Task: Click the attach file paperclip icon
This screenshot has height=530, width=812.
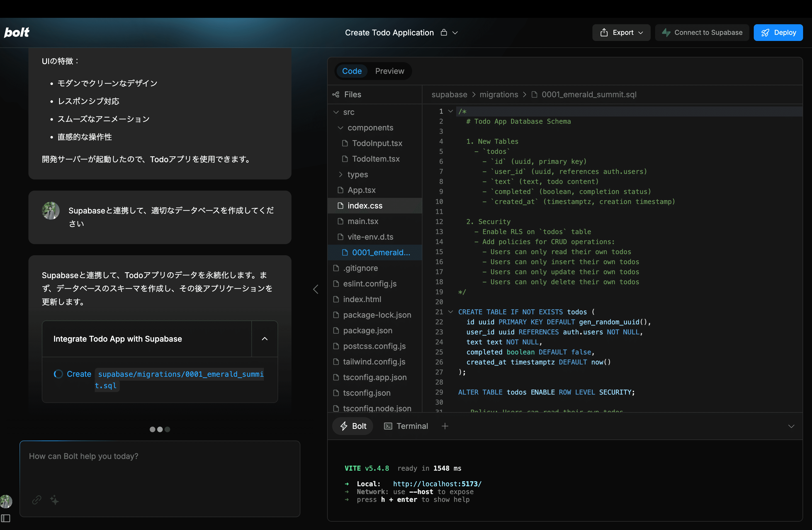Action: click(x=37, y=500)
